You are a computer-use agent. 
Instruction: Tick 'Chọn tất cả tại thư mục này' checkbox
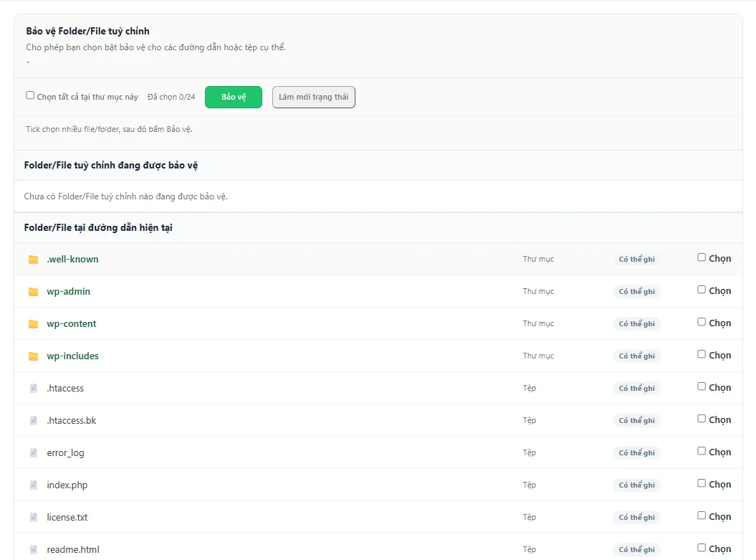pyautogui.click(x=30, y=95)
